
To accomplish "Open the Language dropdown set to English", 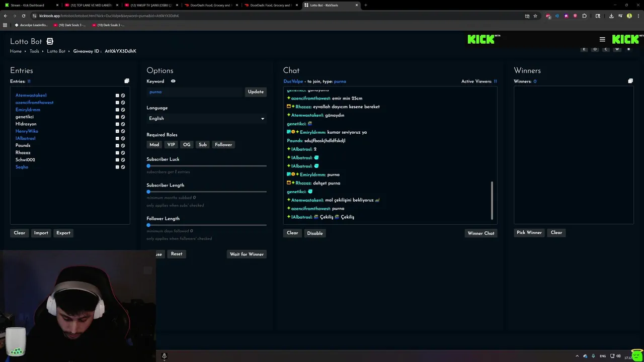I will (x=206, y=118).
